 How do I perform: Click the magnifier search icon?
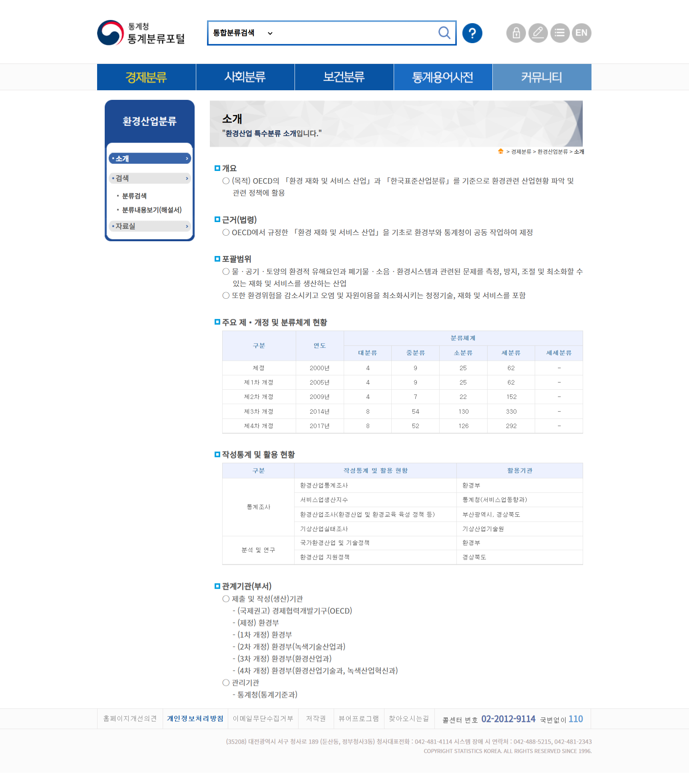click(444, 33)
